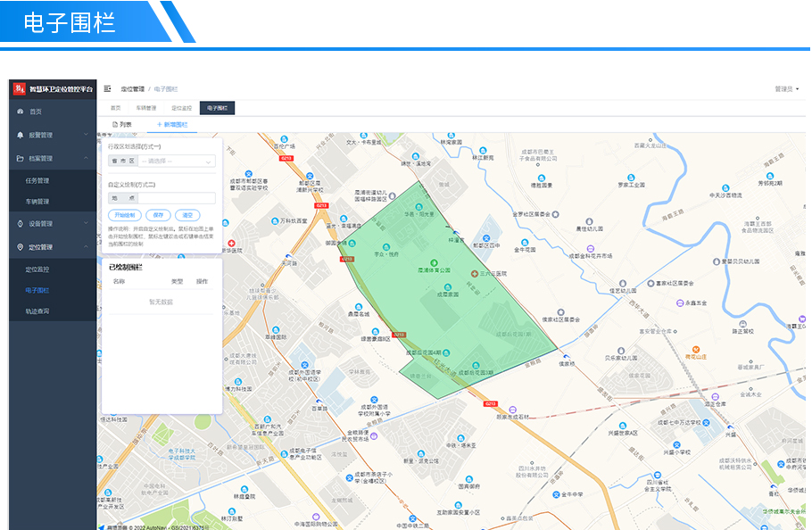Click the 晨佳幼儿园 kindergarten marker

point(589,221)
